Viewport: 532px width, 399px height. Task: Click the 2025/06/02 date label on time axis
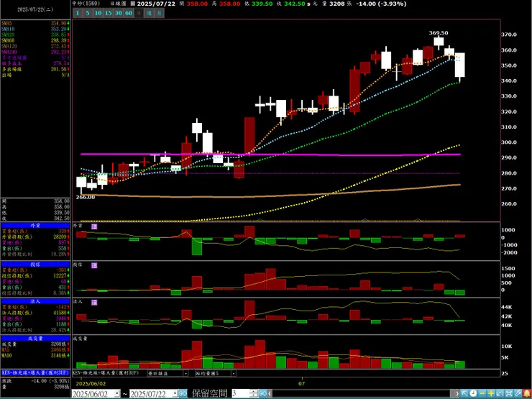tap(89, 384)
